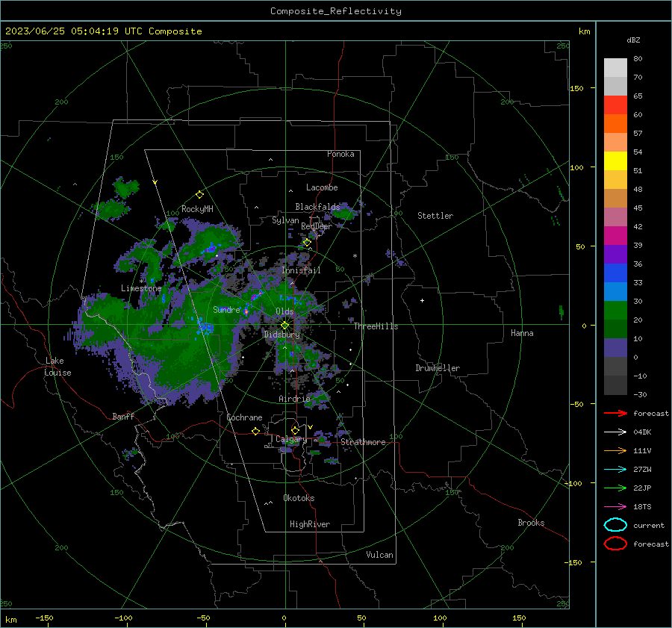This screenshot has height=628, width=672.
Task: Click the yellow radar-site diamond at Olds
Action: pos(284,326)
